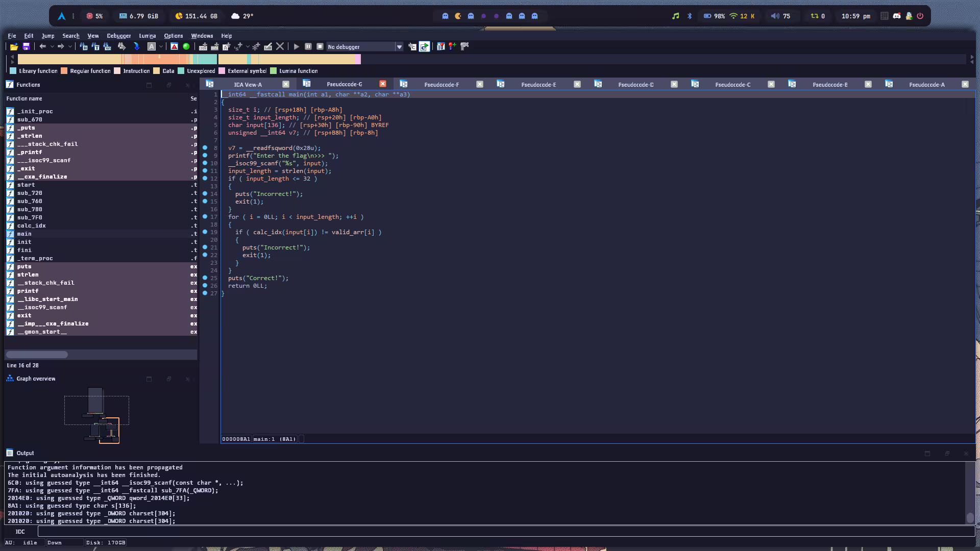Select calc_idx in the Functions list
Image resolution: width=980 pixels, height=551 pixels.
pos(32,226)
